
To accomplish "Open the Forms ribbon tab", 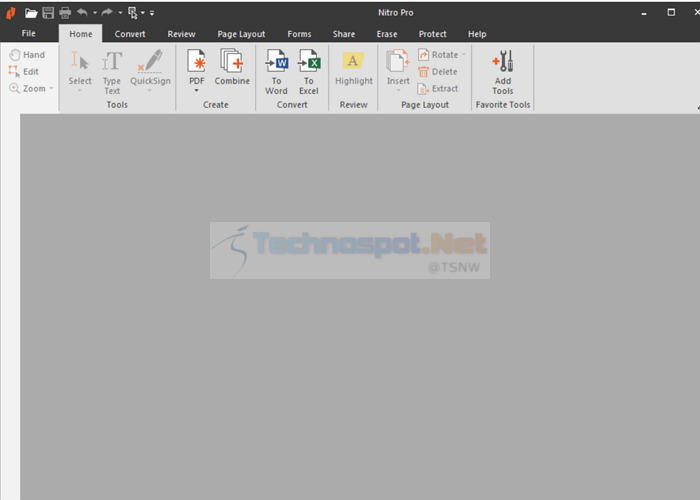I will click(299, 34).
